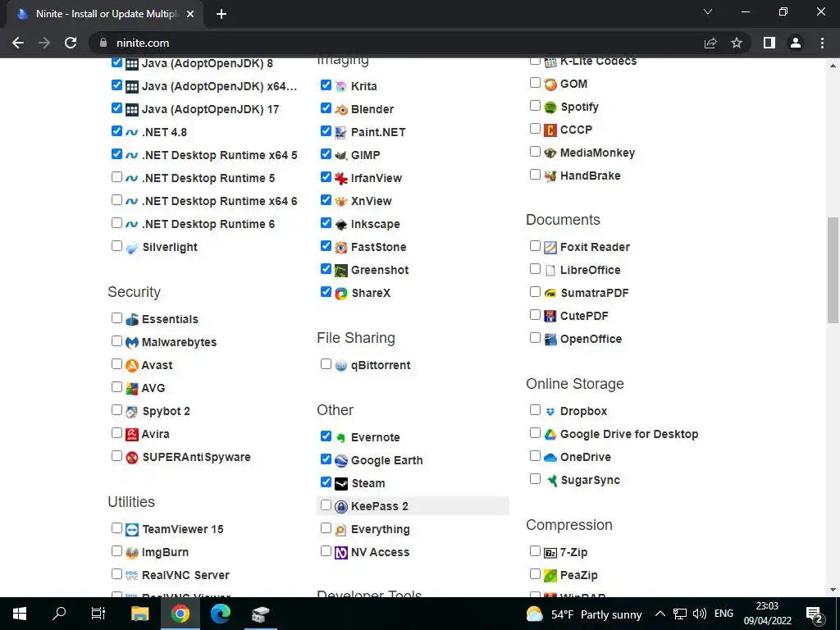Tick the Essentials security checkbox
Screen dimensions: 840x630
point(116,317)
